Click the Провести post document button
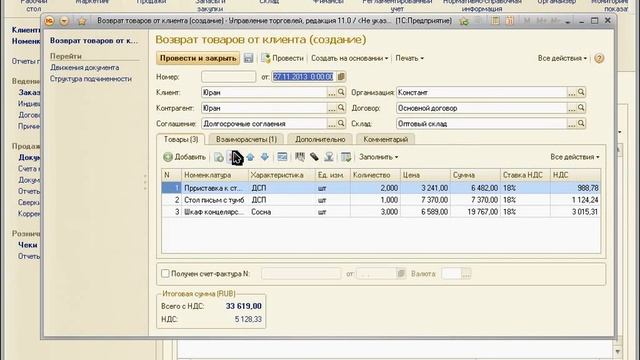The image size is (640, 360). [282, 58]
